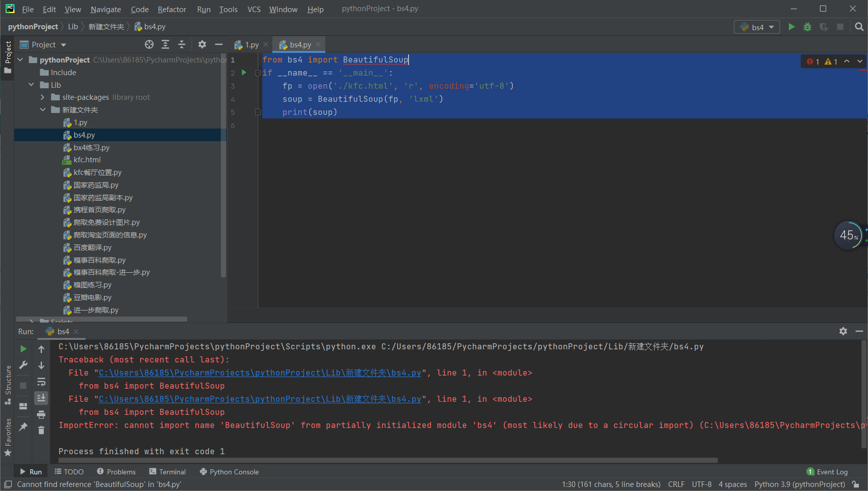Open the UTF-8 encoding selector
868x491 pixels.
702,484
